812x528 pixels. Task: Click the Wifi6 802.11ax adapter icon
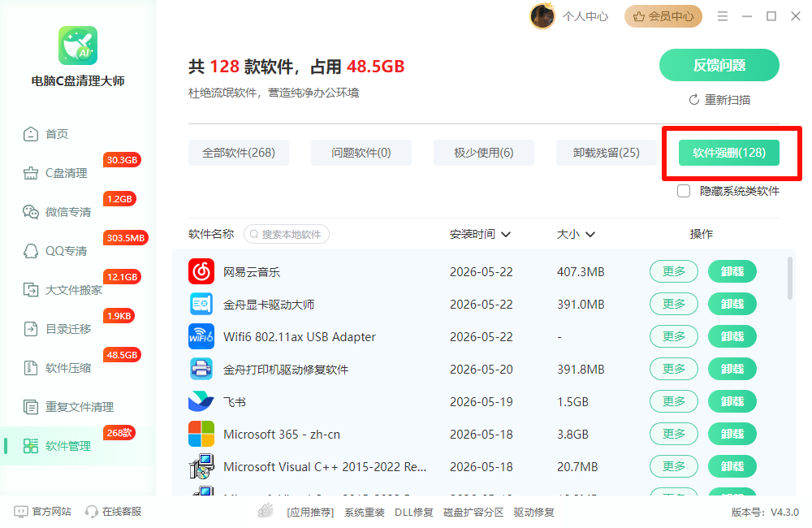coord(201,337)
